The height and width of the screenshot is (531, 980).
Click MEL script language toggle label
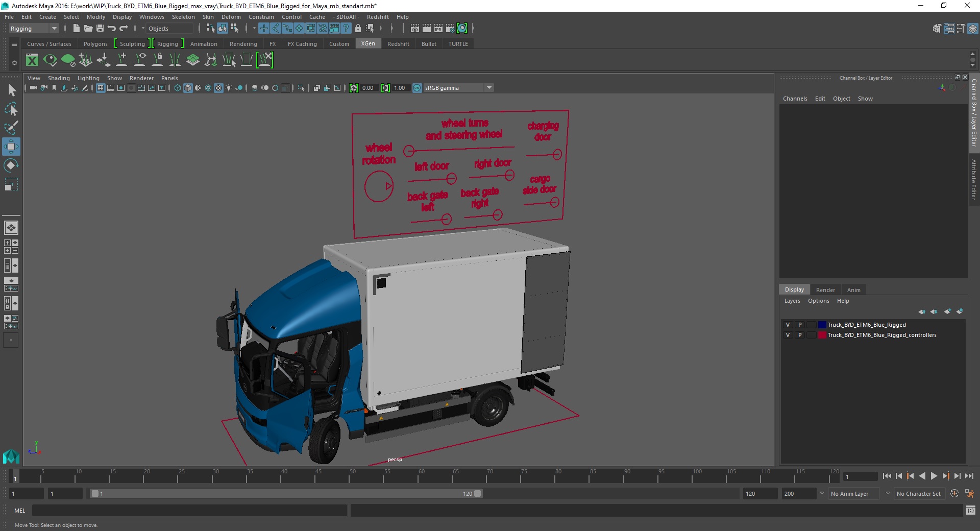point(19,510)
